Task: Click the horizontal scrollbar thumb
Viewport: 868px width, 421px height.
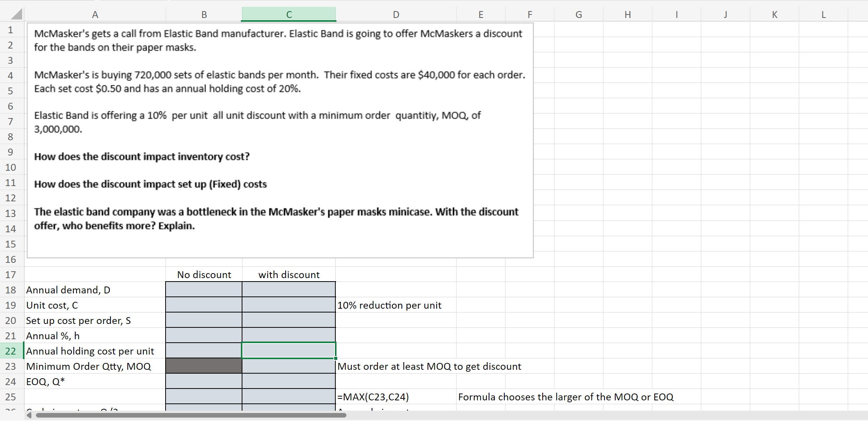Action: coord(190,415)
